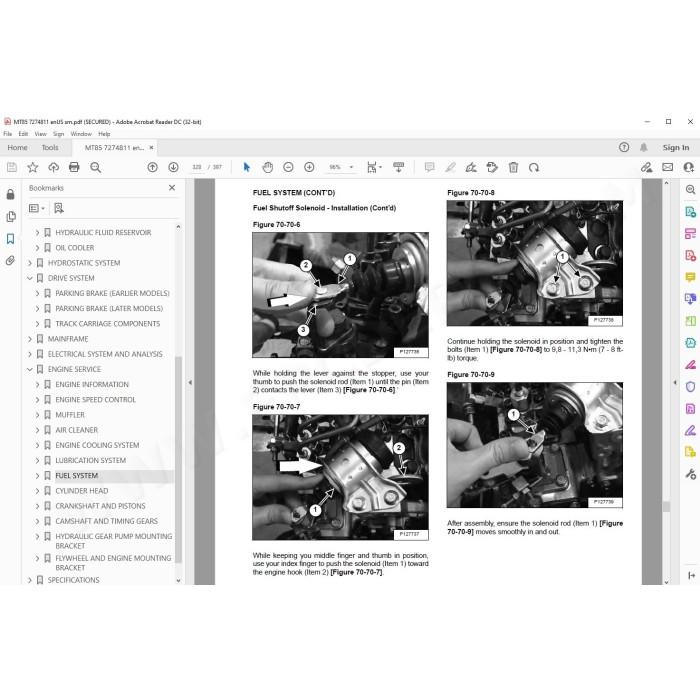This screenshot has height=700, width=700.
Task: Collapse the DRIVE SYSTEM bookmark
Action: pos(30,278)
